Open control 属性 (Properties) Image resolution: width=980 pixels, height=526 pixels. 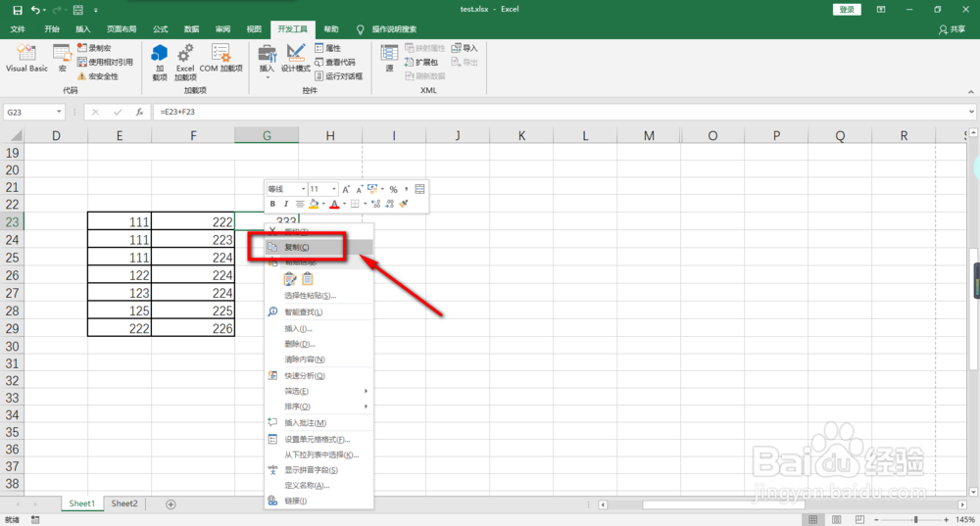click(328, 48)
